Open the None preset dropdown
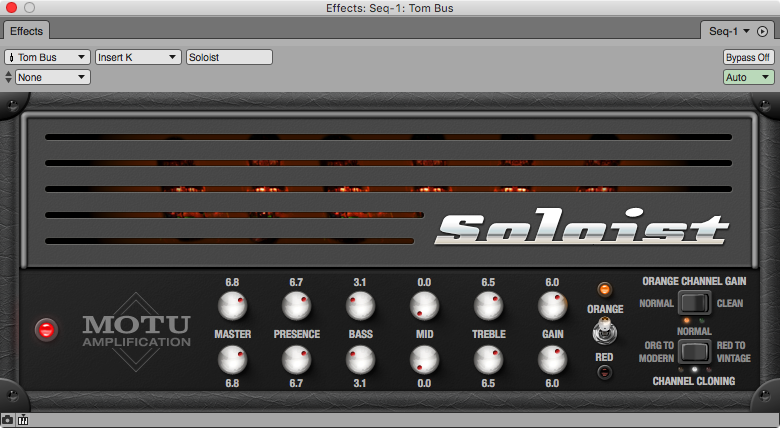Image resolution: width=780 pixels, height=428 pixels. point(53,77)
